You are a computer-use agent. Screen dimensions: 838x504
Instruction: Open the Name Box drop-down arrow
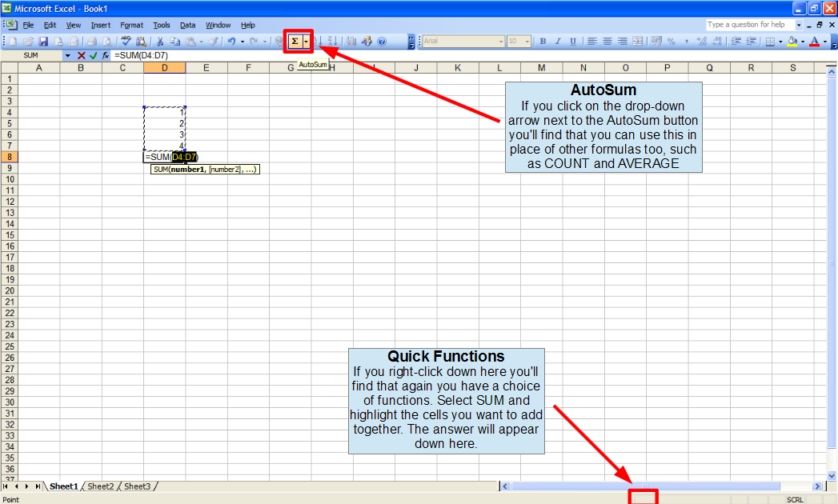pyautogui.click(x=68, y=55)
